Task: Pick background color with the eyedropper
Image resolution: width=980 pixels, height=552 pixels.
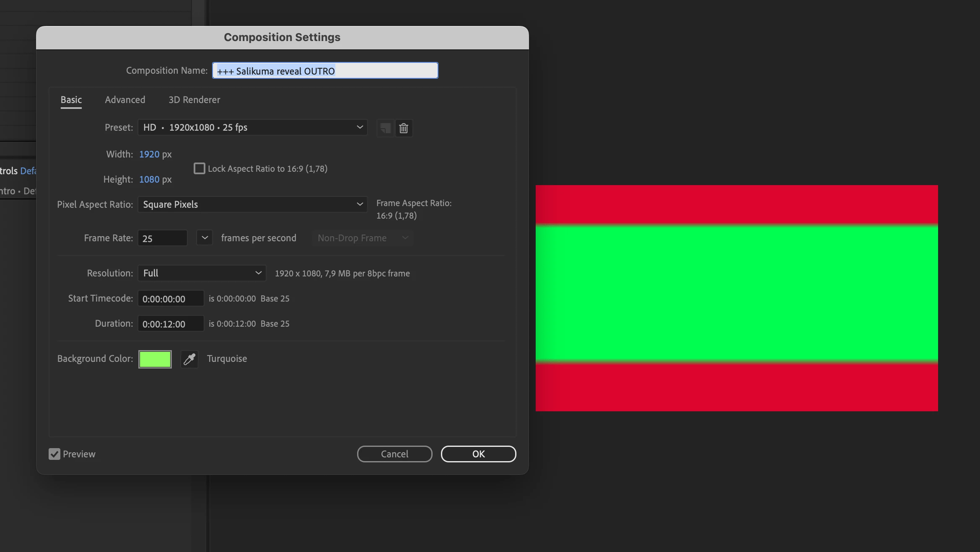Action: click(189, 359)
